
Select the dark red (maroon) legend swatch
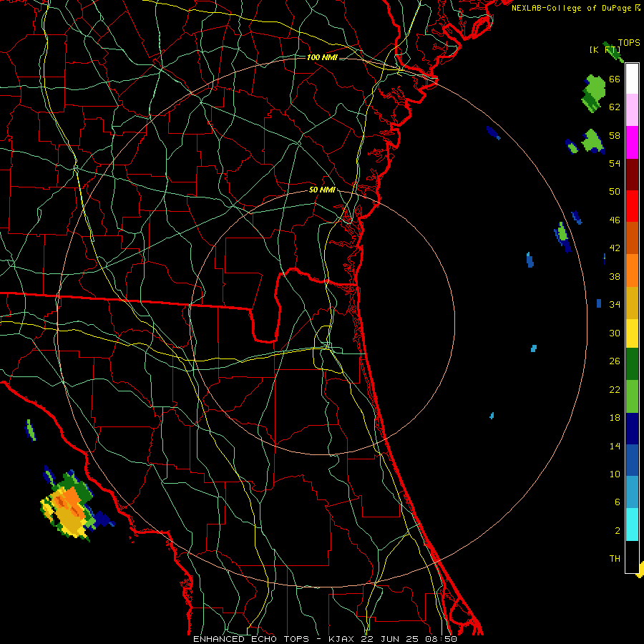tap(632, 174)
